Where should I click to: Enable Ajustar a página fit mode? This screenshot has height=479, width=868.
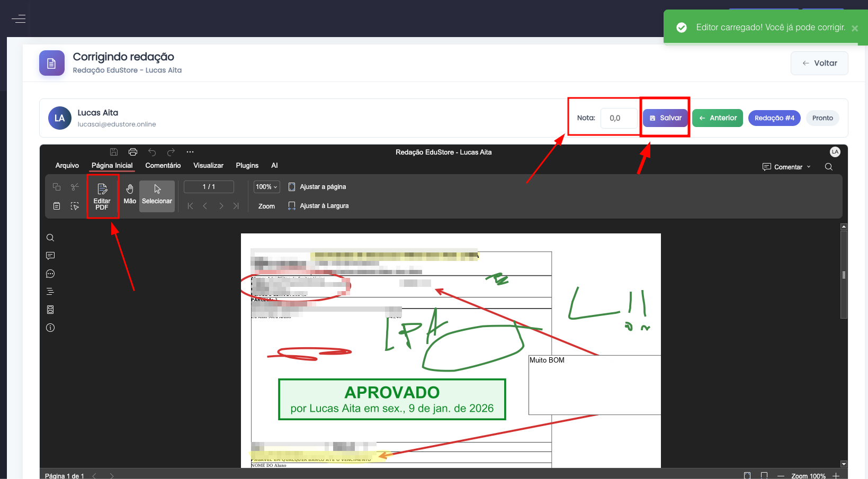pyautogui.click(x=317, y=187)
